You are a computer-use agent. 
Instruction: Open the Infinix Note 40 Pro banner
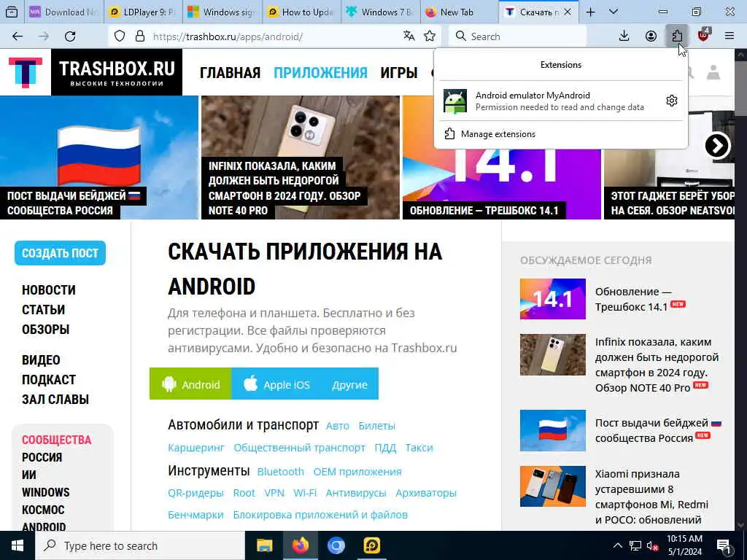tap(300, 157)
